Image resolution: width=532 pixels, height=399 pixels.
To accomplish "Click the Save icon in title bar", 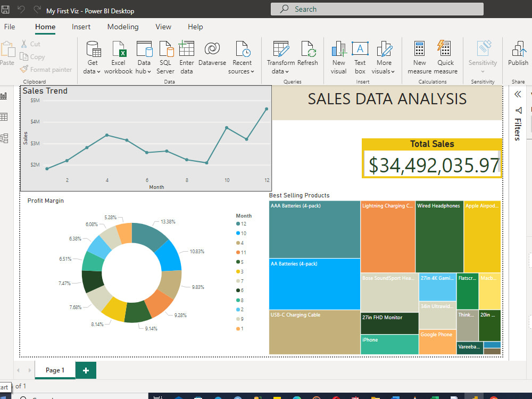I will point(5,10).
